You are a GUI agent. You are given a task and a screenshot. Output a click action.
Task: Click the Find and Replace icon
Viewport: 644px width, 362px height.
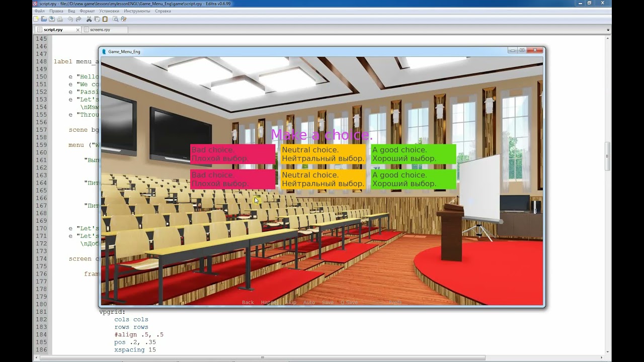coord(124,19)
